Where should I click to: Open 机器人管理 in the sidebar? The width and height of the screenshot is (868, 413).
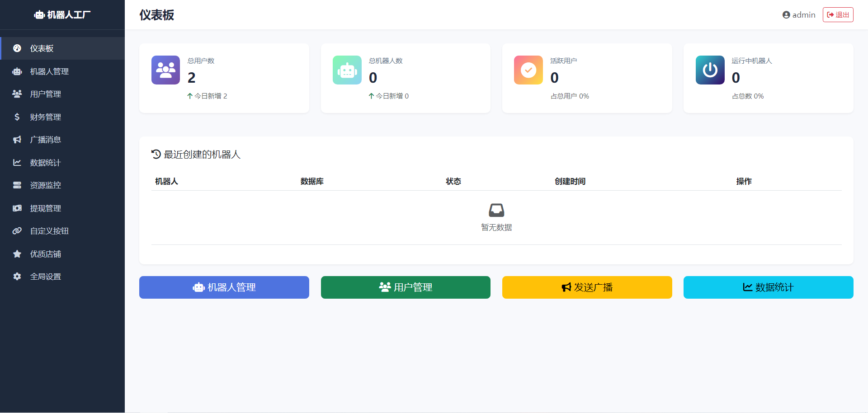(49, 71)
